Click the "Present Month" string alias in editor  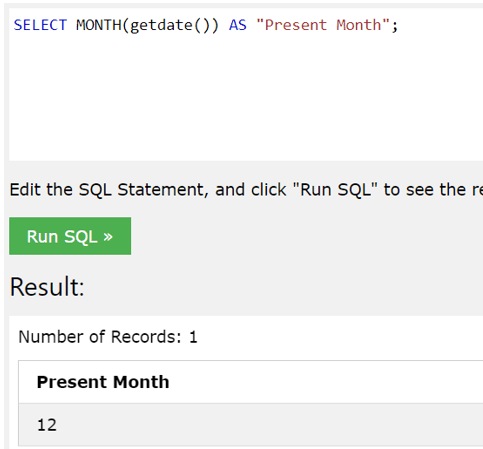click(323, 25)
